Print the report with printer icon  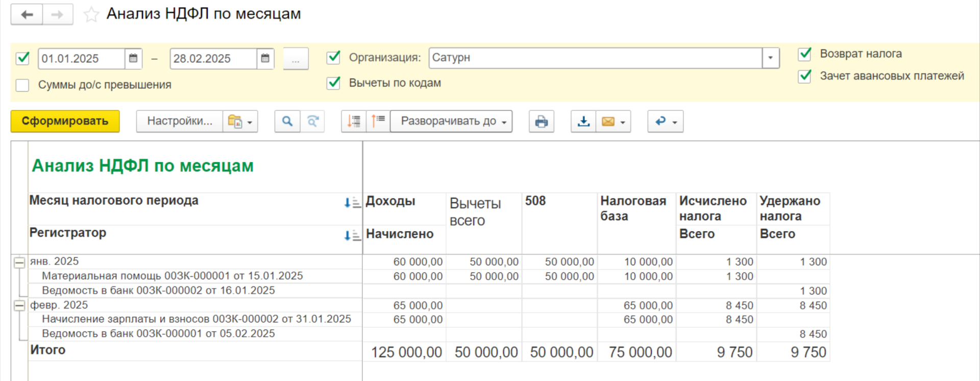pos(542,121)
